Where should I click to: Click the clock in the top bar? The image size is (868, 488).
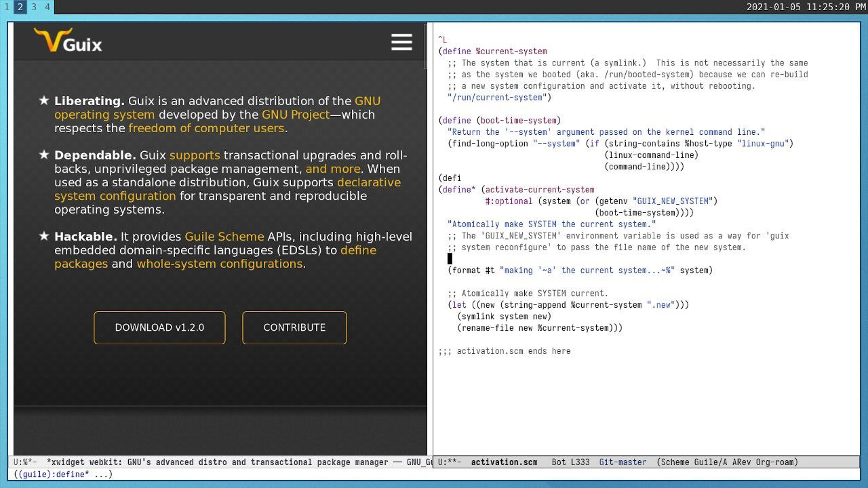point(806,7)
